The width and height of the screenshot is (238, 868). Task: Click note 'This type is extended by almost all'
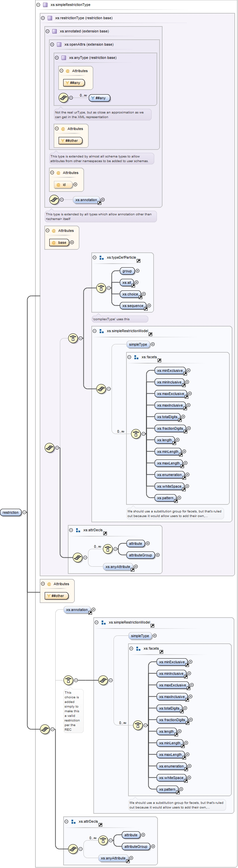tap(102, 159)
